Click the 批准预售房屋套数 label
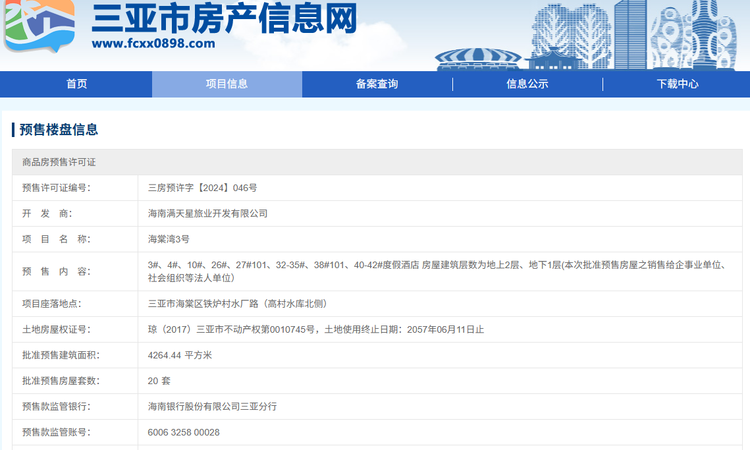The height and width of the screenshot is (450, 750). 61,381
